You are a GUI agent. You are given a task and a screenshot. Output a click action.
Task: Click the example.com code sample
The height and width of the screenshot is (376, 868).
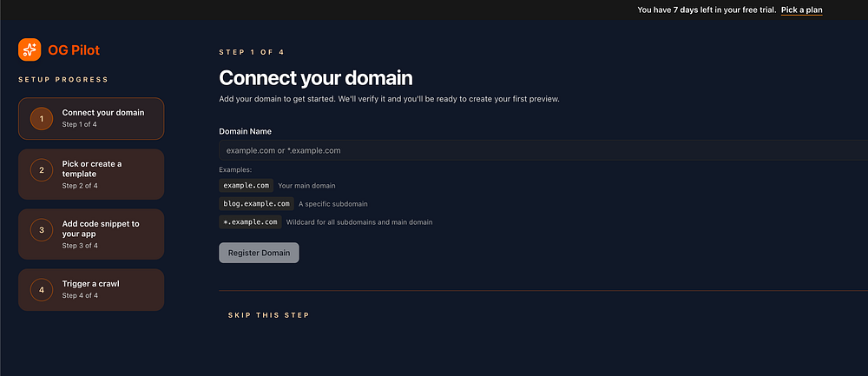247,185
